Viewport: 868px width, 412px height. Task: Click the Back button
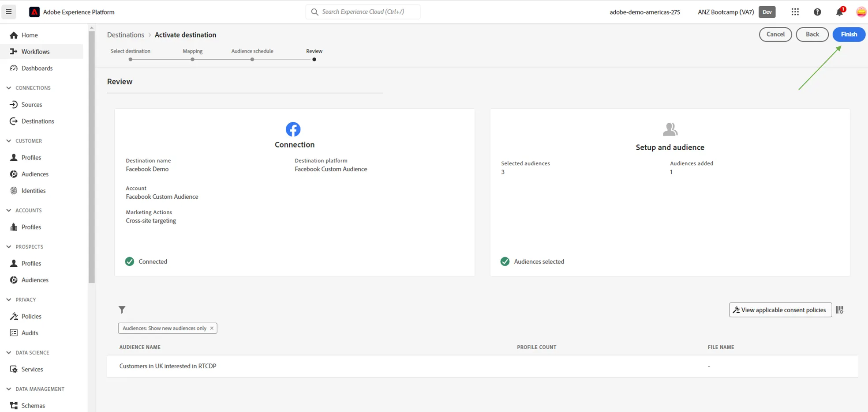click(x=812, y=34)
